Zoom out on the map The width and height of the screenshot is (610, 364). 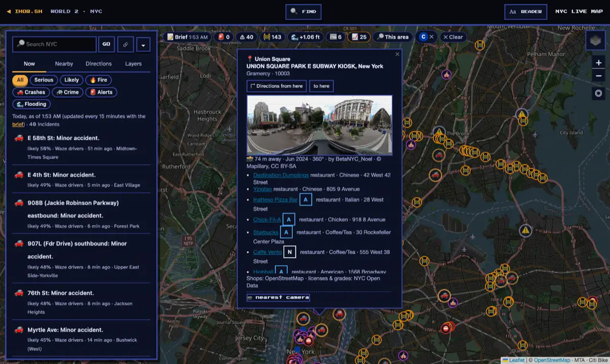(x=598, y=76)
